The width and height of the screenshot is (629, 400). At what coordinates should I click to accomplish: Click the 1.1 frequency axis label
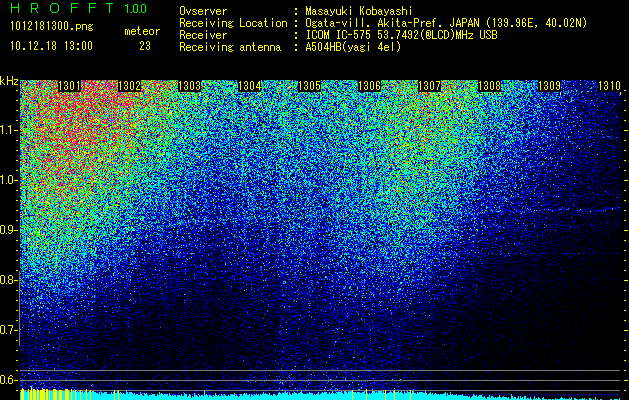tap(8, 130)
